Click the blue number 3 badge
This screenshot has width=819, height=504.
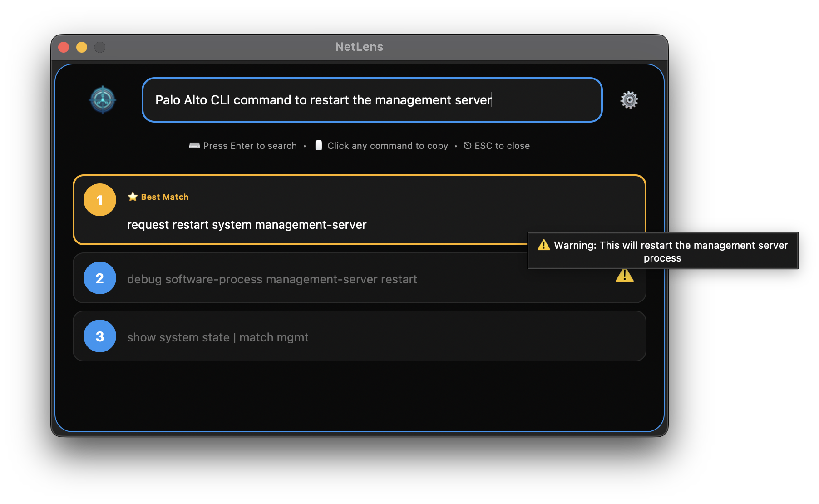click(x=99, y=336)
